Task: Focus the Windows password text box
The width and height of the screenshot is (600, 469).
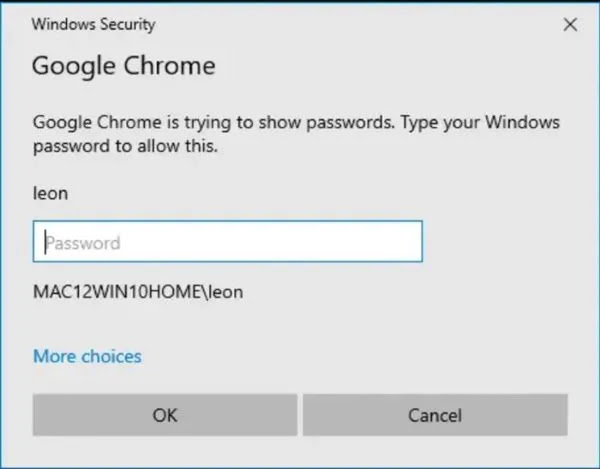Action: 228,242
